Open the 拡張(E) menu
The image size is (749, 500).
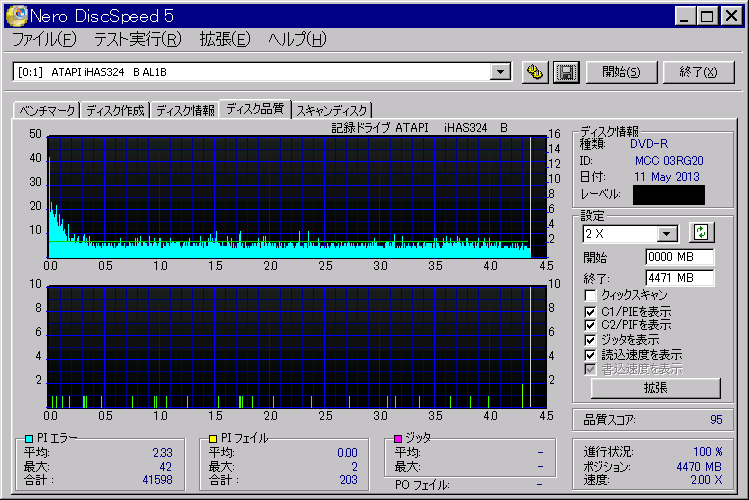pyautogui.click(x=225, y=39)
